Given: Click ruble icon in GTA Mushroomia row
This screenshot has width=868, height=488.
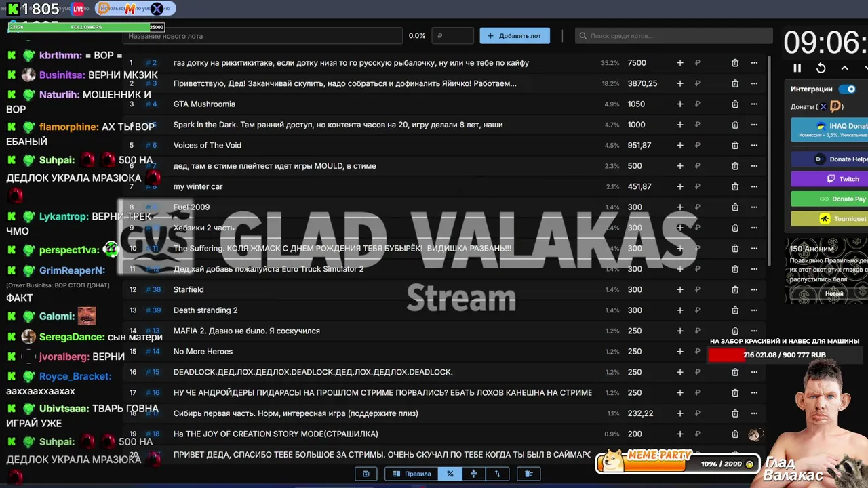Looking at the screenshot, I should pyautogui.click(x=697, y=104).
